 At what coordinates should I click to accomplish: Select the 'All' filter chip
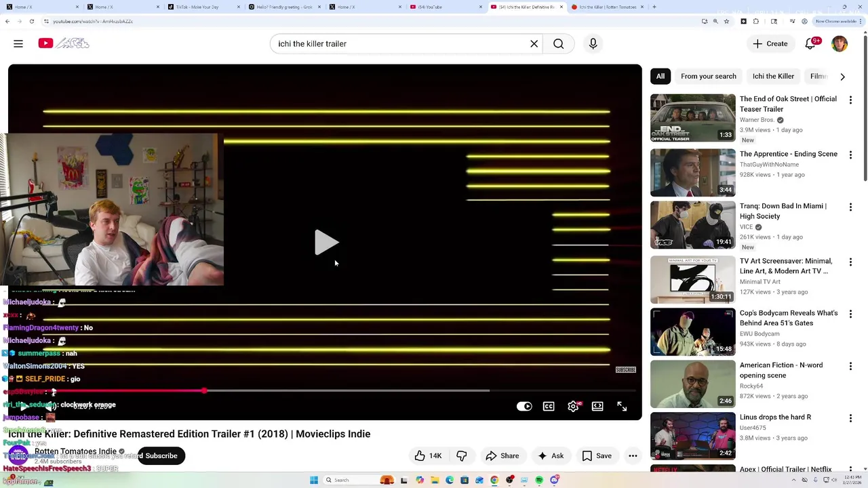pyautogui.click(x=660, y=76)
